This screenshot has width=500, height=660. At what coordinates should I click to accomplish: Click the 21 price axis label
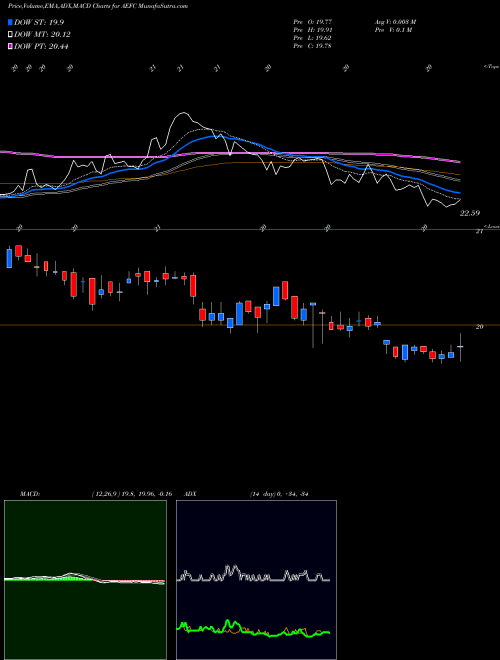(x=479, y=232)
